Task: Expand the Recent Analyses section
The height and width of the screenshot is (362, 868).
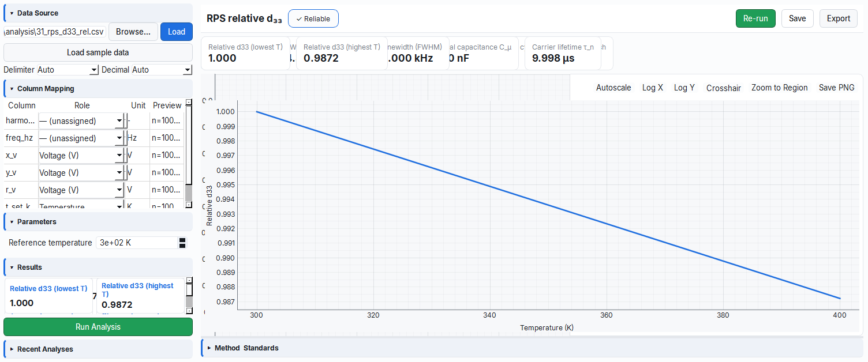Action: (x=98, y=349)
